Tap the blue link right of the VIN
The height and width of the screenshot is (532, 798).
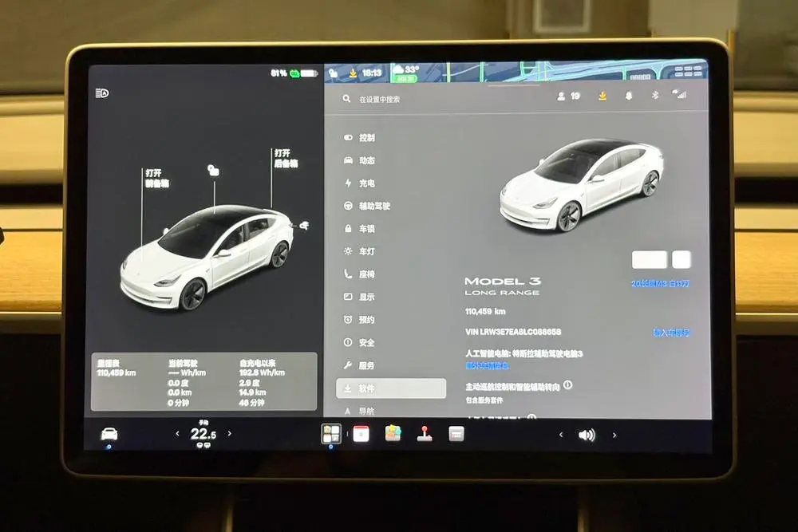[671, 333]
